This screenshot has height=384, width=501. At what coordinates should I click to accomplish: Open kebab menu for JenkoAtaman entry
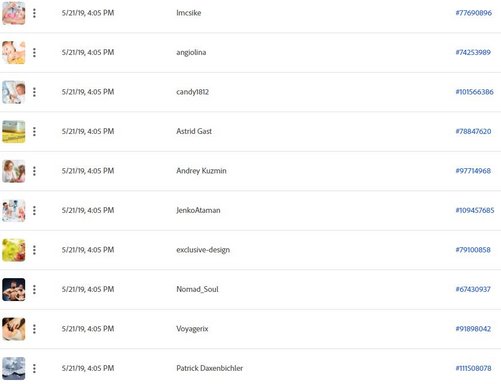[x=34, y=210]
